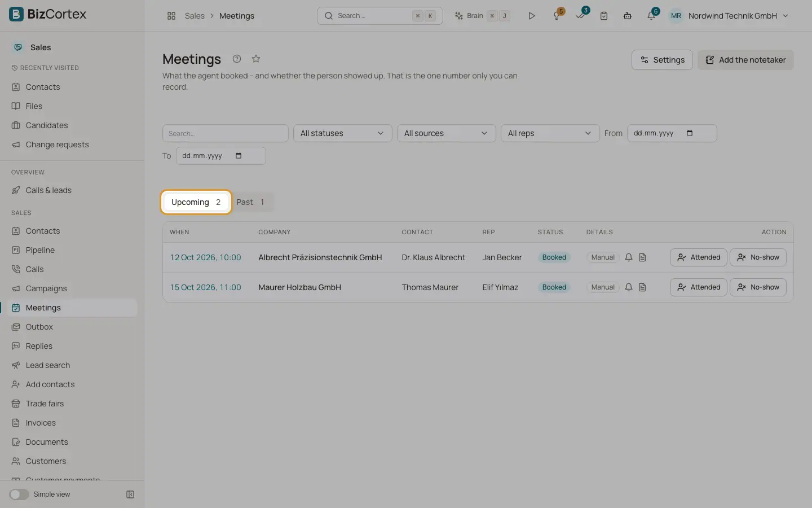The width and height of the screenshot is (812, 508).
Task: Click the meetings Search filter field
Action: click(x=226, y=133)
